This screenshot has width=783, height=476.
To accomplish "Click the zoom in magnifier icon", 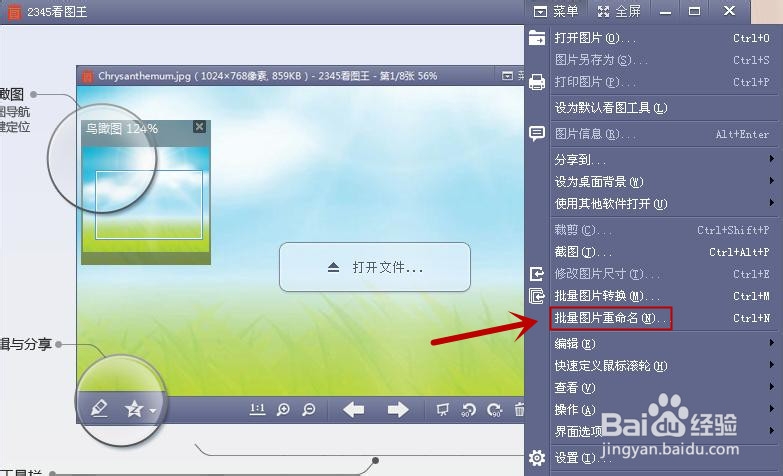I will (x=283, y=410).
